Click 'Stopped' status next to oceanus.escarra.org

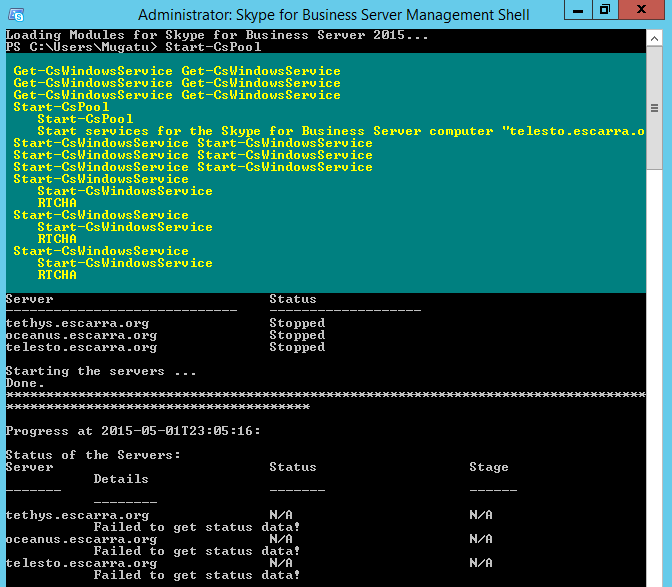297,335
